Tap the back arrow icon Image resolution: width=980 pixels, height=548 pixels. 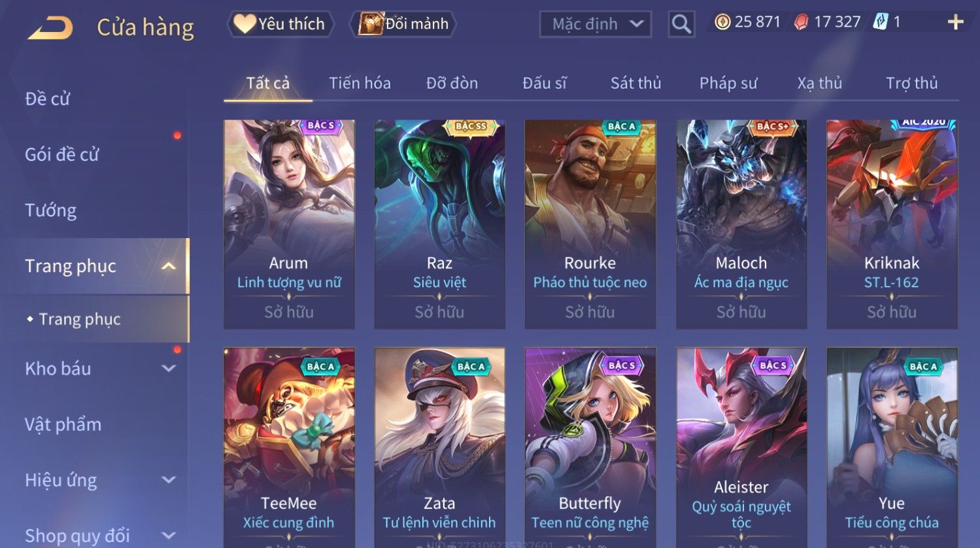point(50,27)
